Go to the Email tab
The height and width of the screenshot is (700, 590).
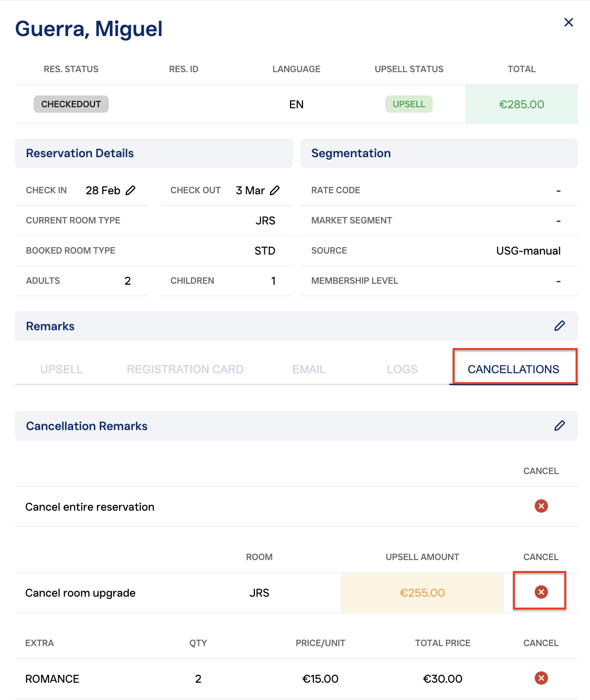(x=309, y=369)
